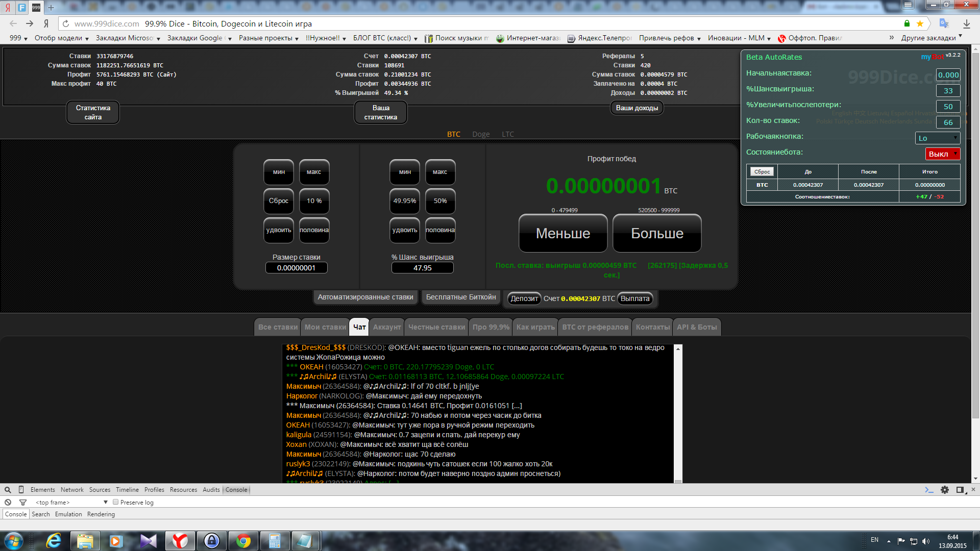
Task: Click the Депозит button
Action: [524, 298]
